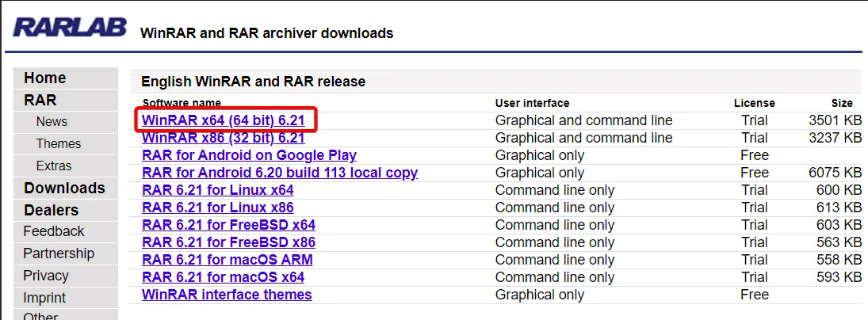Download WinRAR x86 (32 bit) 6.21
Viewport: 868px width, 320px height.
pos(223,138)
